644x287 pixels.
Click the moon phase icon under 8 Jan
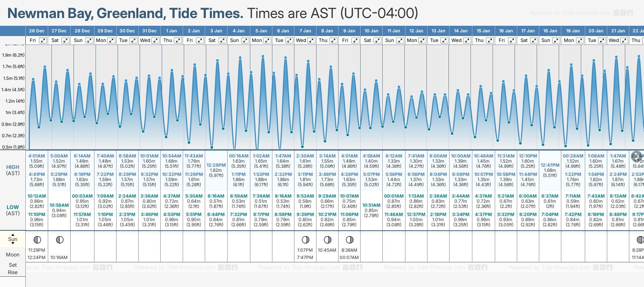(328, 240)
